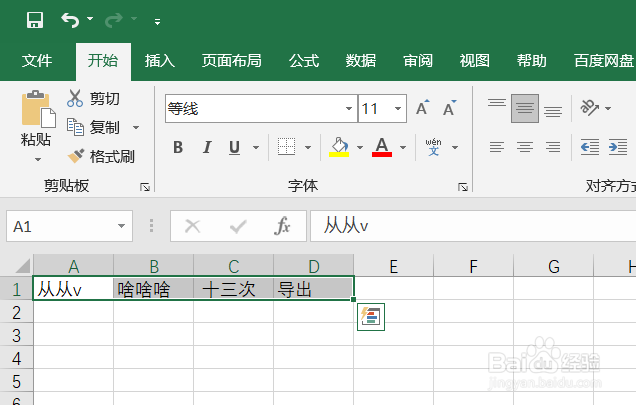636x405 pixels.
Task: Expand the Name Box dropdown arrow
Action: (121, 226)
